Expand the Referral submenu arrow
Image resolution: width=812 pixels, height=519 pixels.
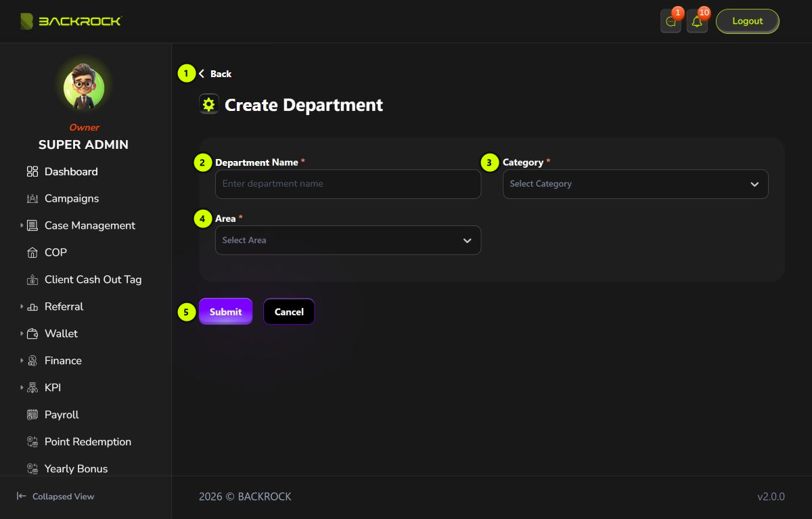(x=22, y=307)
